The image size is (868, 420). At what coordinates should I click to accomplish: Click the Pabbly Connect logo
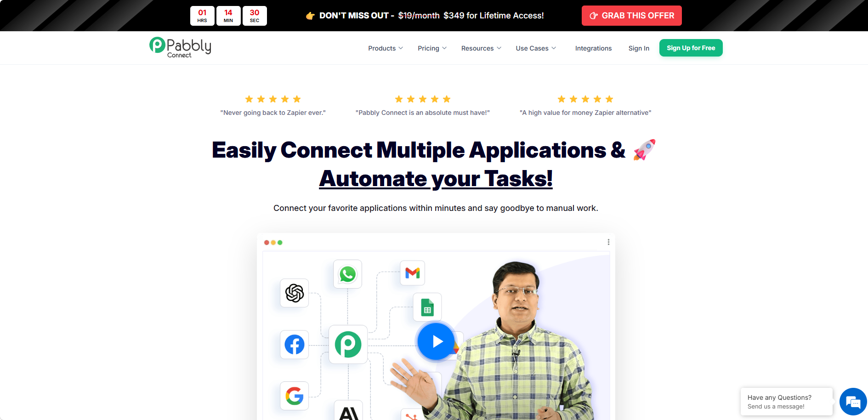coord(180,47)
